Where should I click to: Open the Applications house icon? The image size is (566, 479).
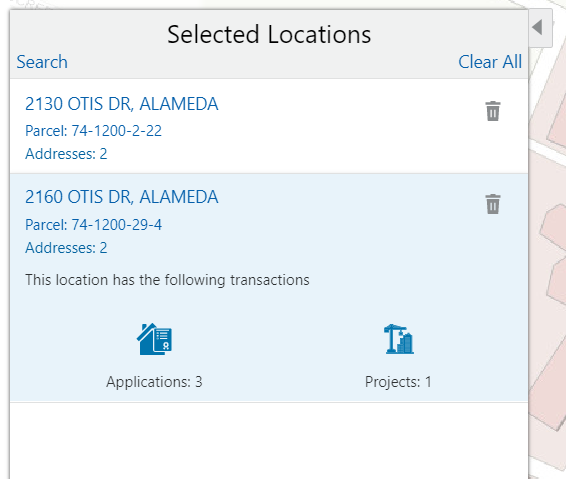pos(154,339)
